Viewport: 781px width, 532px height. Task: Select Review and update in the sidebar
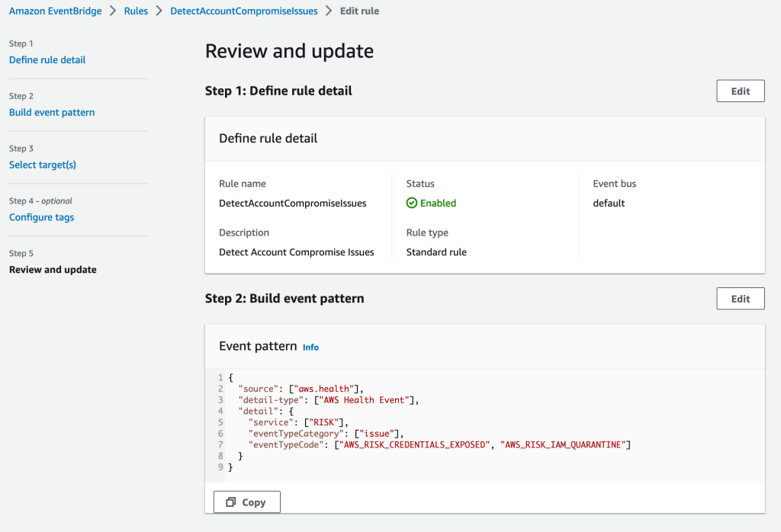pyautogui.click(x=53, y=270)
